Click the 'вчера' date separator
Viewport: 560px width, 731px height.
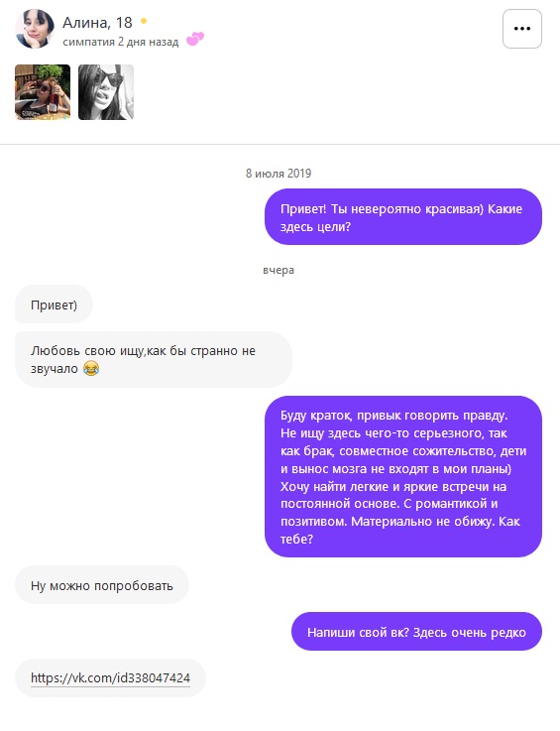pos(279,271)
